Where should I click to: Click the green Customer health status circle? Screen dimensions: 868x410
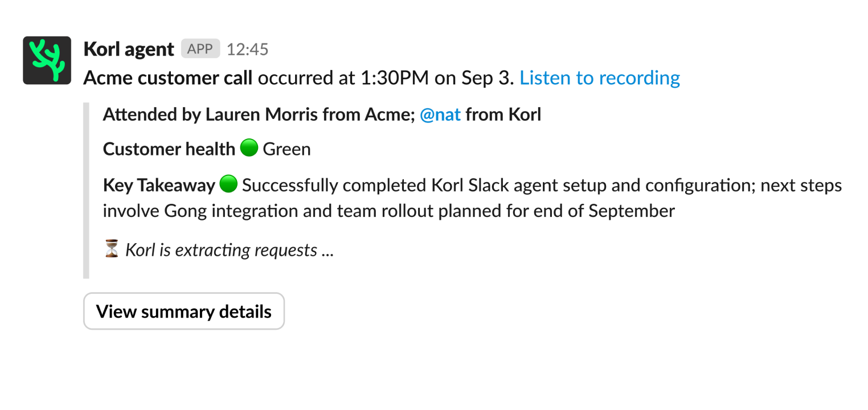[249, 149]
